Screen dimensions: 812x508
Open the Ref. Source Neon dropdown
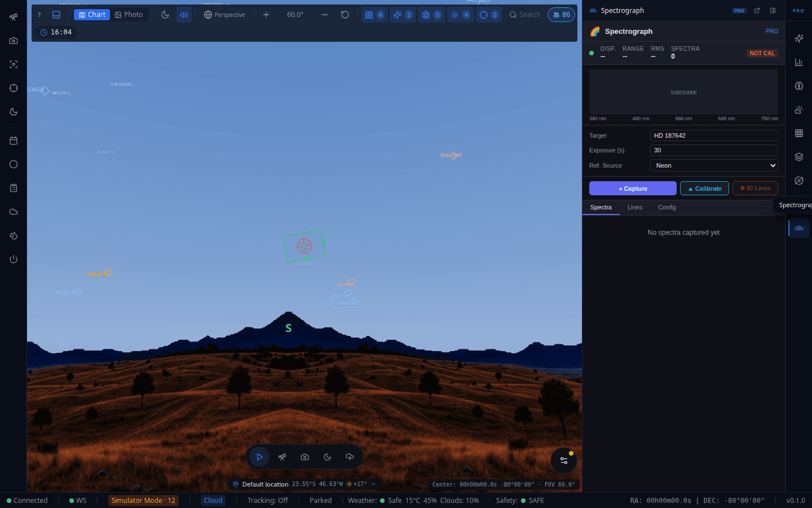coord(714,165)
